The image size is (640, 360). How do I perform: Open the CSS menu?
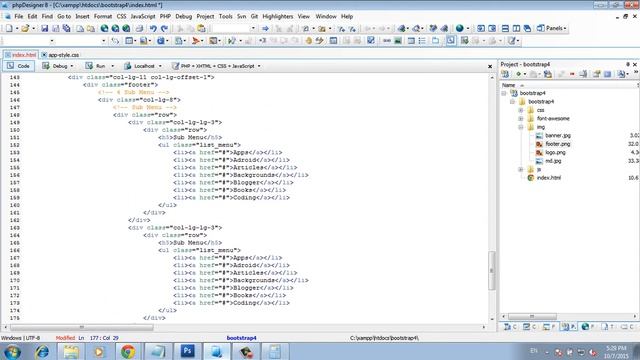121,16
